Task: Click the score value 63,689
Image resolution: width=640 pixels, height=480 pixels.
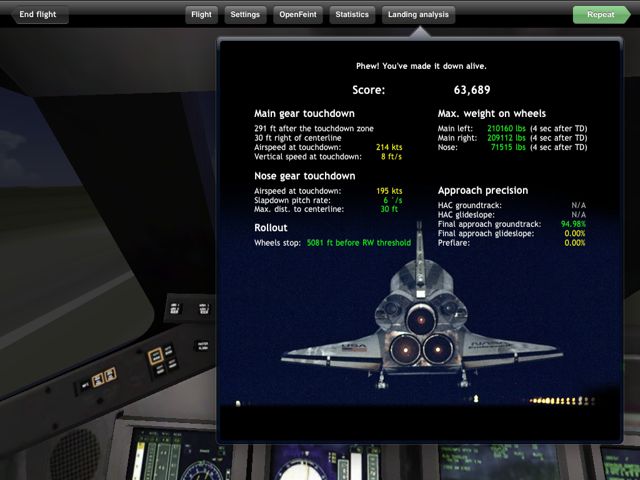Action: click(472, 90)
